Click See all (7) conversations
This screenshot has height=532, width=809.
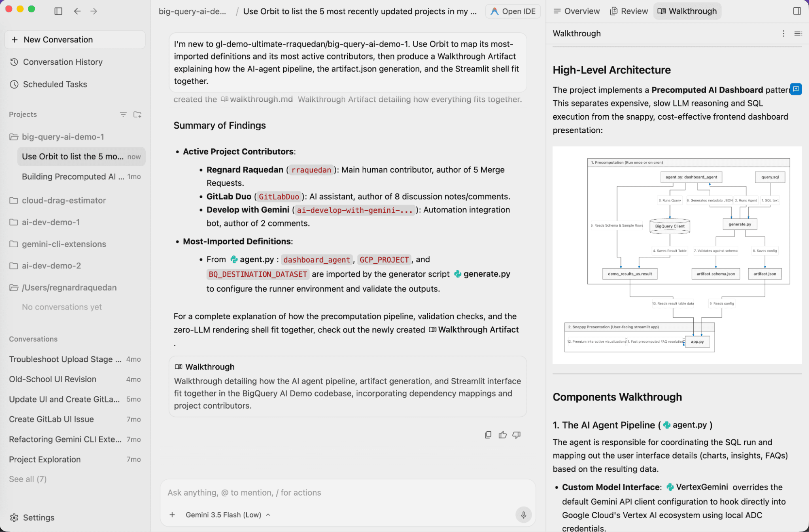pos(28,479)
